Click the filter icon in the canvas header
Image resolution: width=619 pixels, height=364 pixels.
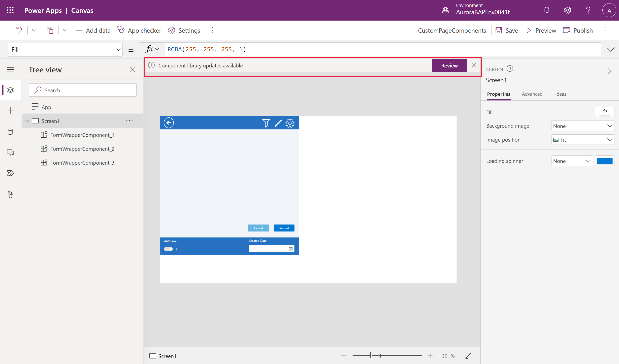coord(266,123)
